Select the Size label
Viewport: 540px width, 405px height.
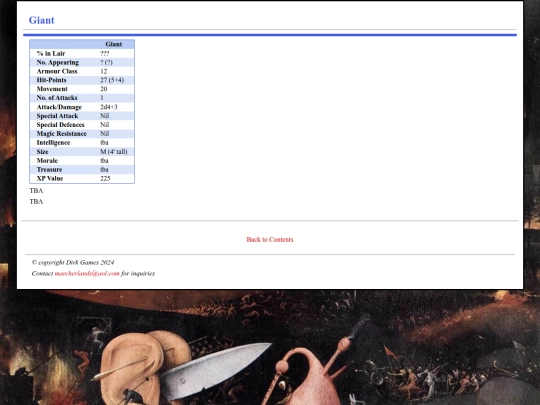pyautogui.click(x=42, y=152)
